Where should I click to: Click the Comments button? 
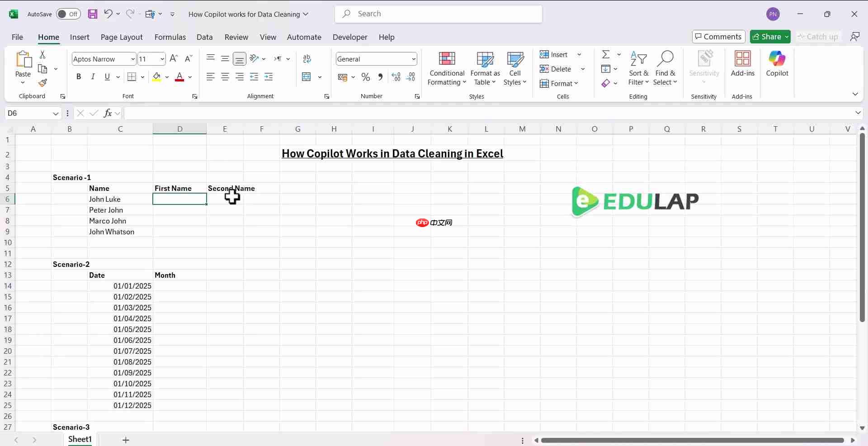718,37
